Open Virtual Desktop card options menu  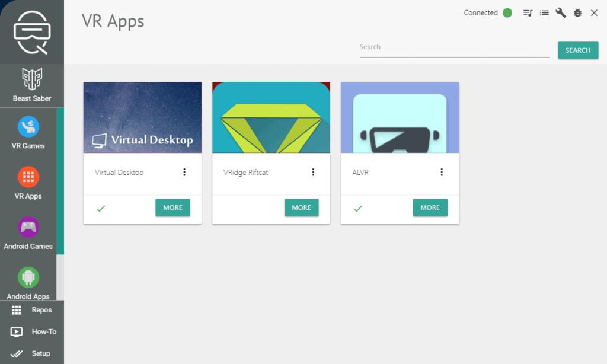tap(184, 172)
